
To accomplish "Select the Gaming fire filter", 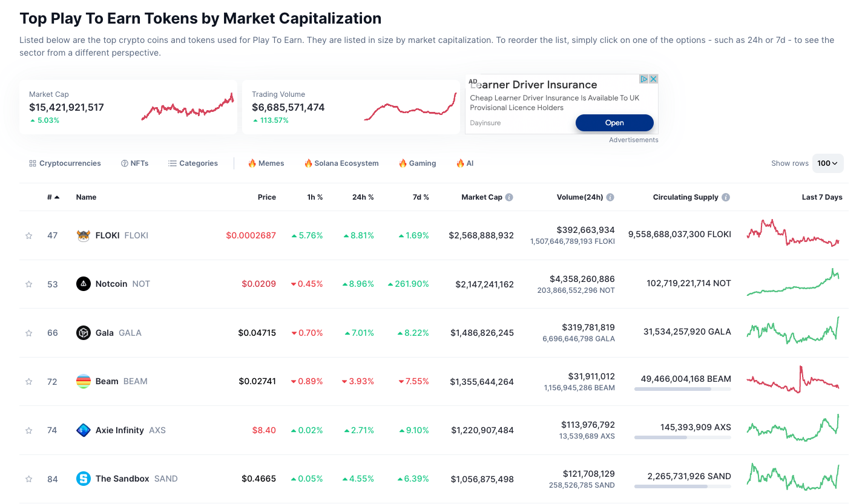I will 417,163.
